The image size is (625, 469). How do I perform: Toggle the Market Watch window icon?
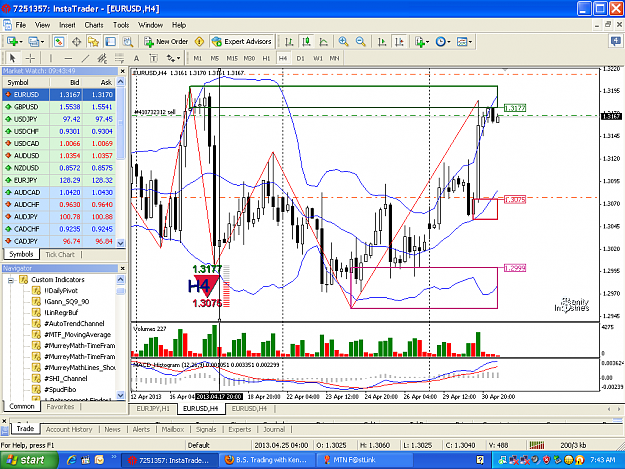59,41
